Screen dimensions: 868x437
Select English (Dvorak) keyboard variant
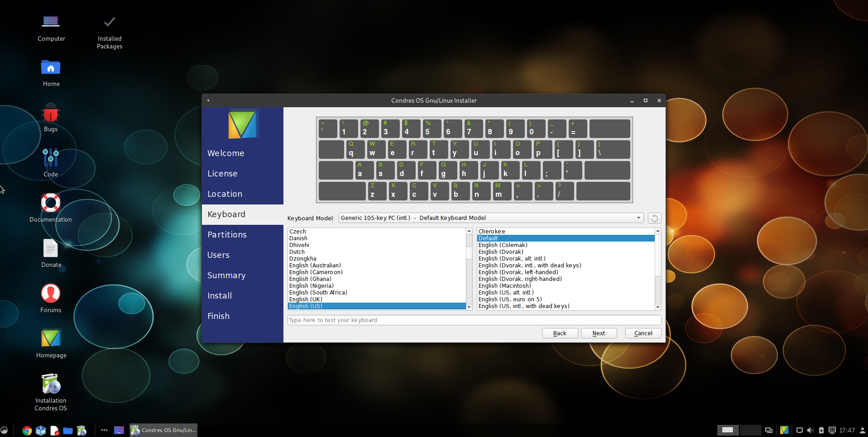point(501,252)
